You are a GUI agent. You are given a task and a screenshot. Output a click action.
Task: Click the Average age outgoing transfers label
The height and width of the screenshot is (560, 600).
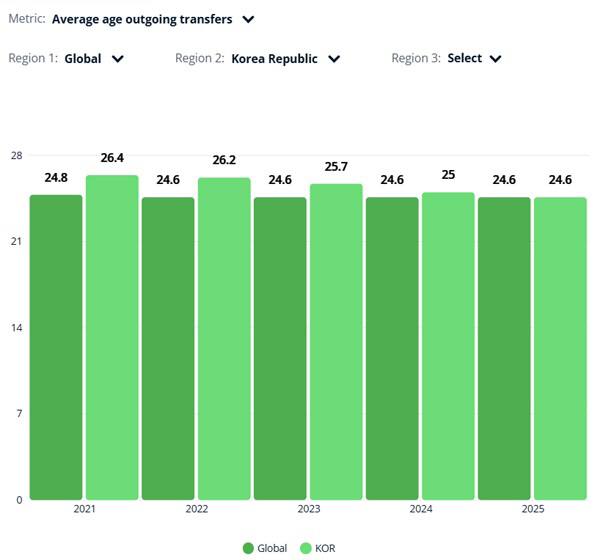(x=142, y=19)
